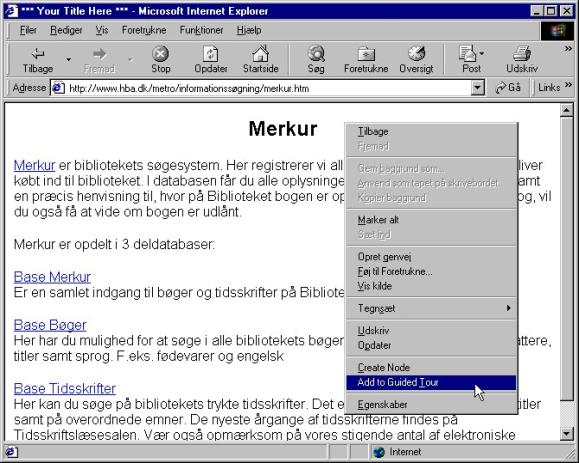579x463 pixels.
Task: Select Føj til Foretrukne in context menu
Action: pyautogui.click(x=431, y=271)
